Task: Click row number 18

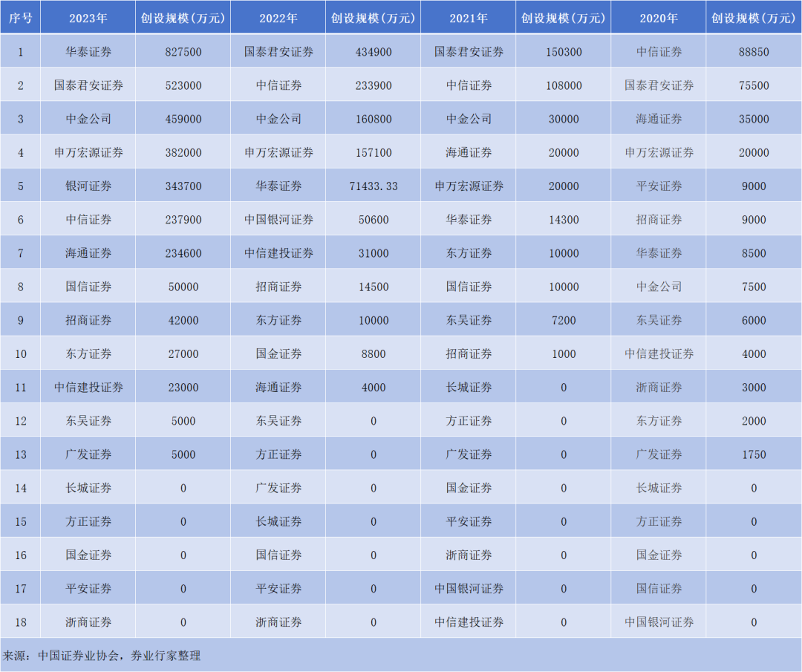Action: click(x=21, y=622)
